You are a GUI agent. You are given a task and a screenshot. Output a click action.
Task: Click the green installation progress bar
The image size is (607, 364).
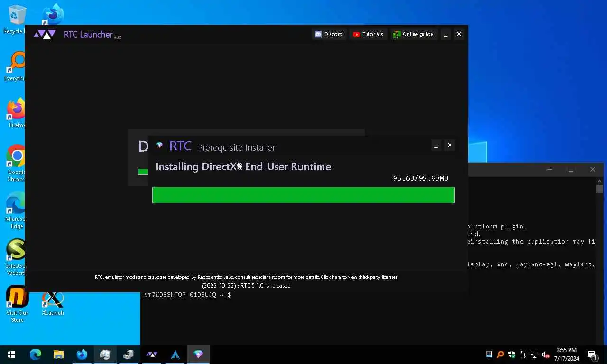(303, 195)
